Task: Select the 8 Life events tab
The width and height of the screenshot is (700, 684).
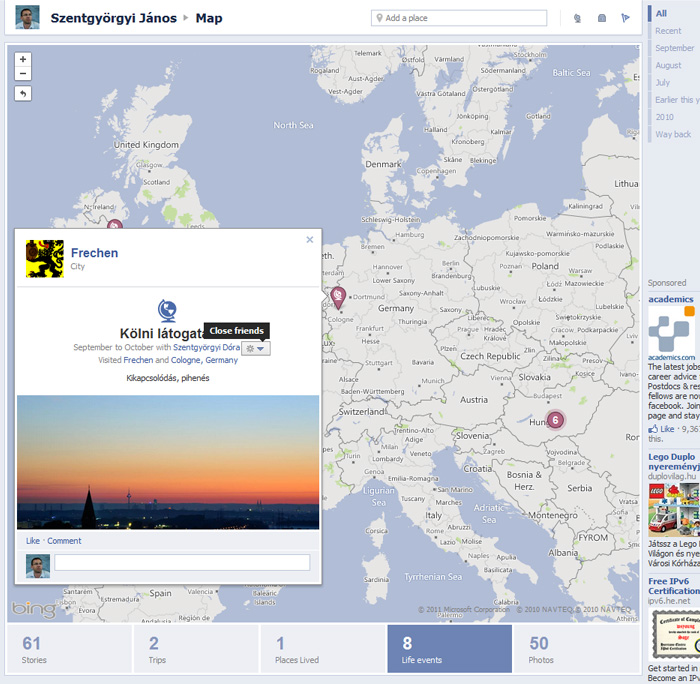Action: pos(450,649)
